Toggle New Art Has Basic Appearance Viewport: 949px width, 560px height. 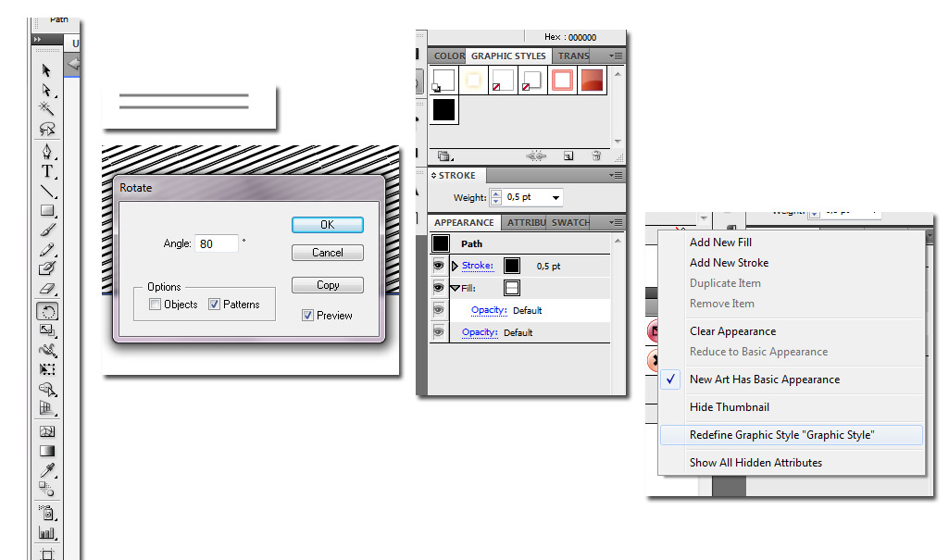765,380
